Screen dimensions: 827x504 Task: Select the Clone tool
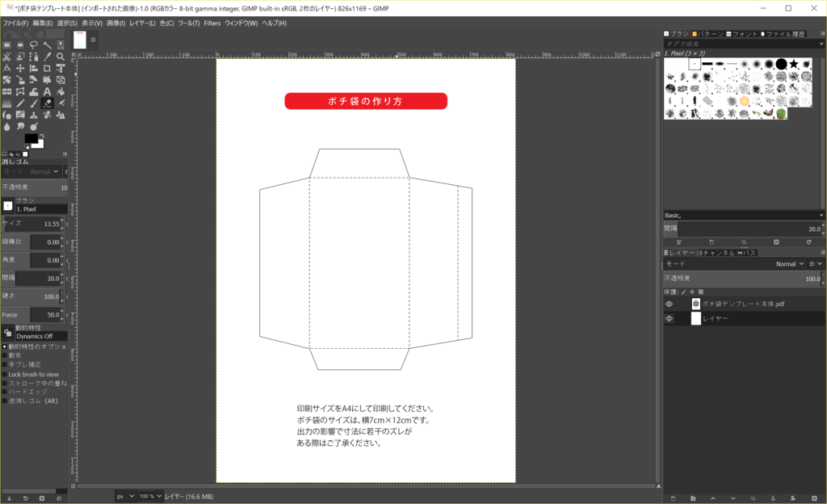[x=33, y=115]
